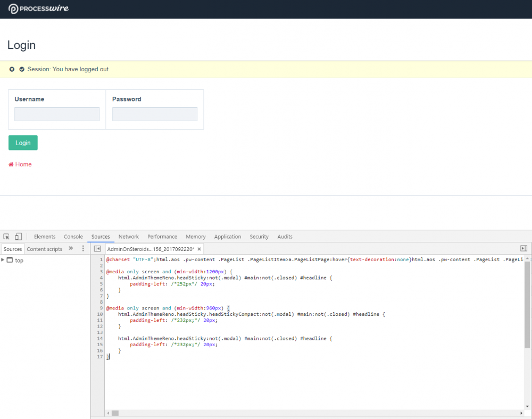This screenshot has width=532, height=419.
Task: Open the Elements panel tab
Action: pyautogui.click(x=45, y=237)
